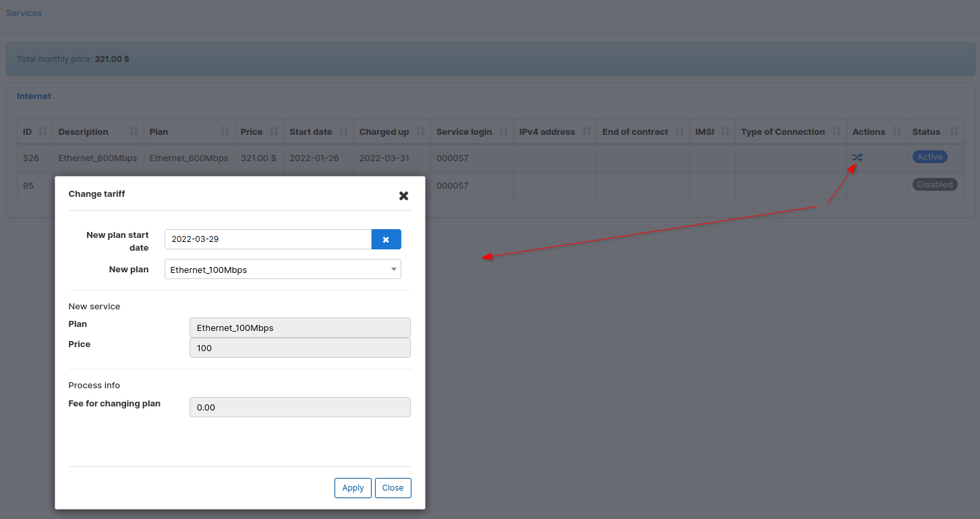Open the Services breadcrumb link
This screenshot has height=519, width=980.
coord(24,13)
